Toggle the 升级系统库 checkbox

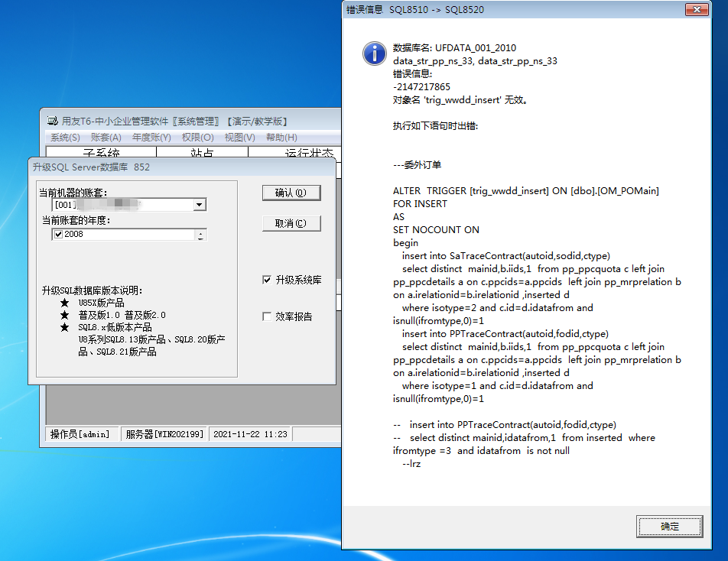[x=266, y=280]
